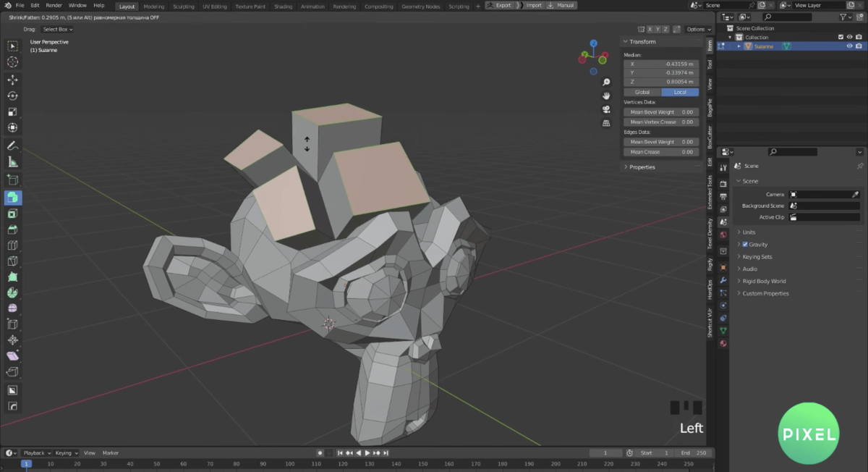The height and width of the screenshot is (472, 868).
Task: Open the Options dropdown in viewport header
Action: pyautogui.click(x=697, y=29)
